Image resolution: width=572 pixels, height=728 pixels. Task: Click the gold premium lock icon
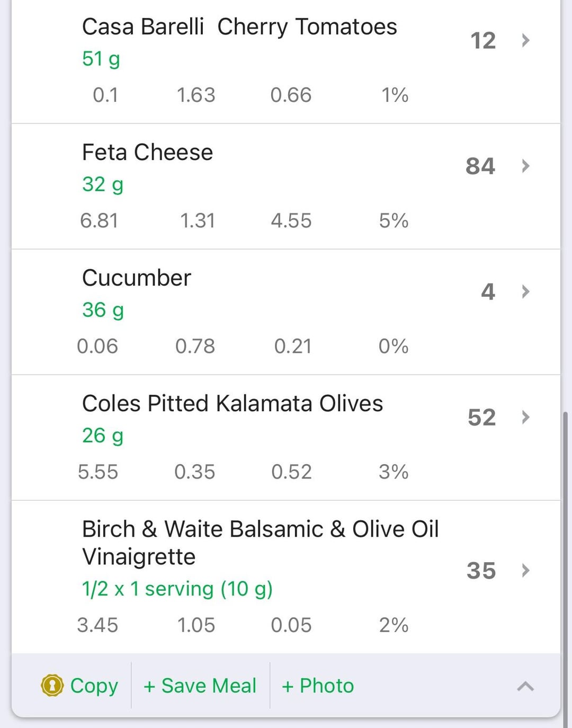52,685
